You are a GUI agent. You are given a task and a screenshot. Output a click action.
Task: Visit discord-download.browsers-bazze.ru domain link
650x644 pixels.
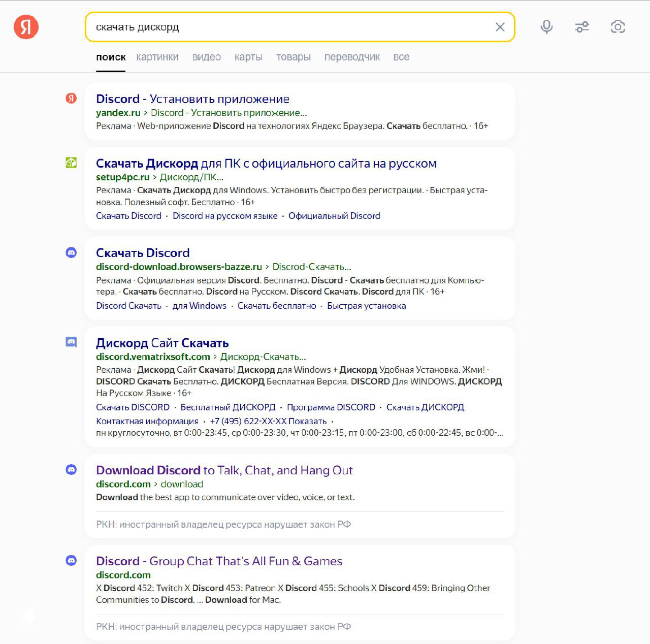click(x=179, y=267)
